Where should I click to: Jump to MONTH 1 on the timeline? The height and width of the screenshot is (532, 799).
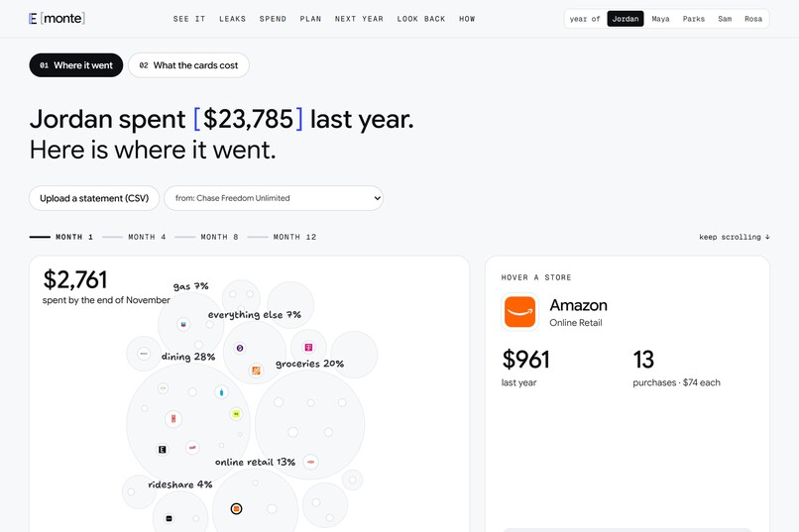[x=61, y=237]
